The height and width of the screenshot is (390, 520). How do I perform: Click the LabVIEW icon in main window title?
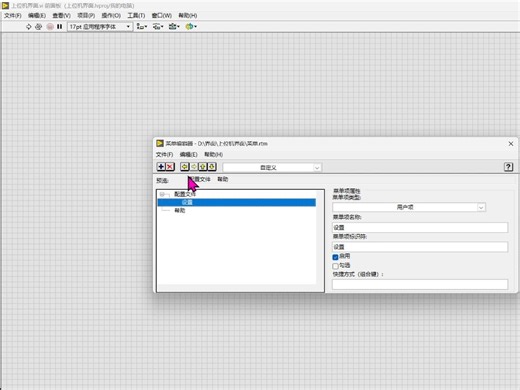tap(5, 5)
